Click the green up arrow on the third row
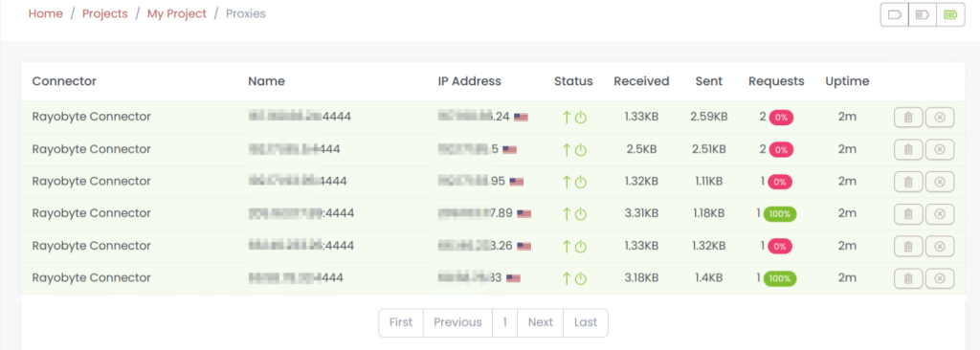 pos(567,182)
